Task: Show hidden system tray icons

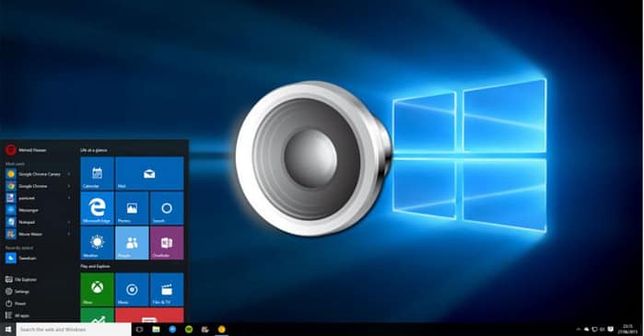Action: tap(579, 329)
